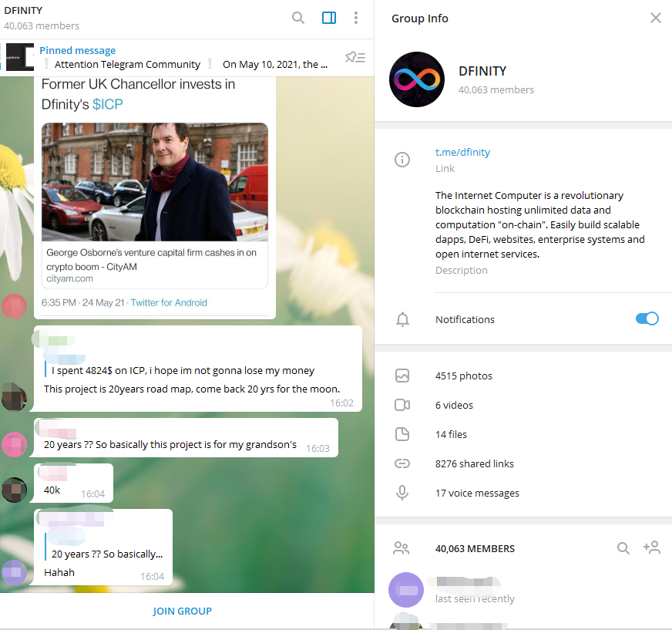Click the info circle icon
Image resolution: width=672 pixels, height=630 pixels.
[402, 160]
